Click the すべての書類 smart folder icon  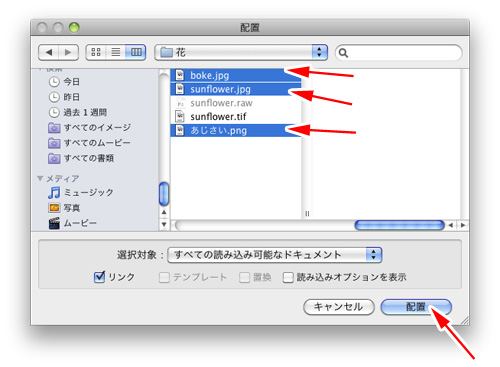pos(54,158)
